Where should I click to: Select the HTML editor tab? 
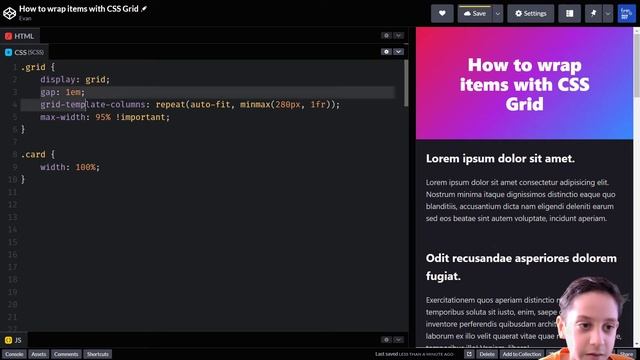pyautogui.click(x=20, y=36)
